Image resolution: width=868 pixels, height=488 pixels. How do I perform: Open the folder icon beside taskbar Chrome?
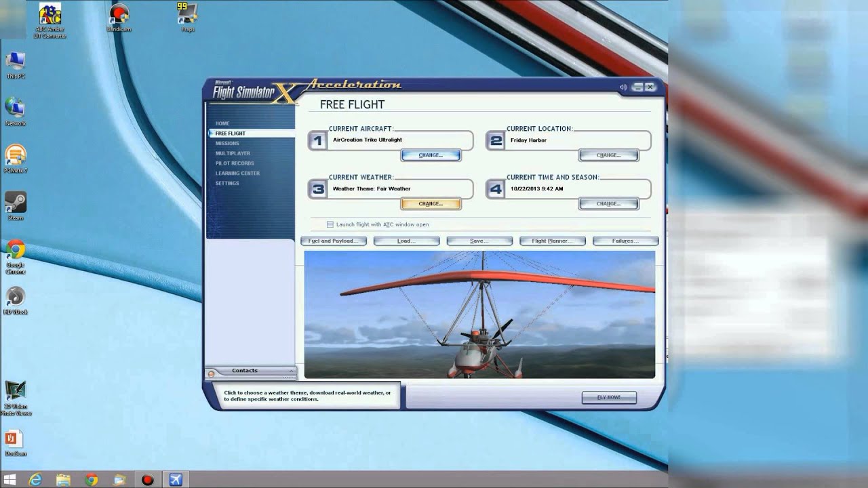[119, 480]
